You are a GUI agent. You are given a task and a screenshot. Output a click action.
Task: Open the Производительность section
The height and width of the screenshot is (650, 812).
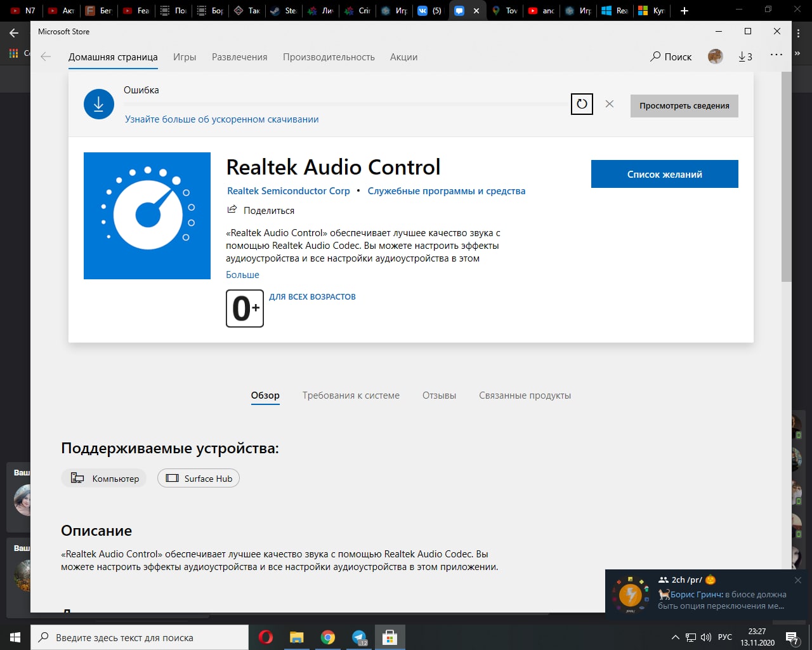pyautogui.click(x=329, y=57)
